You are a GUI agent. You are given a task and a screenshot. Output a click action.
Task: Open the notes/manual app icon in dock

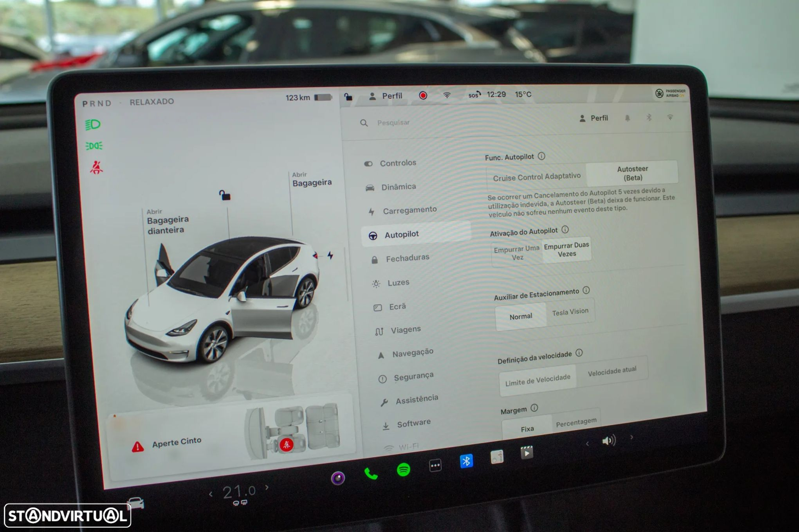pos(497,457)
